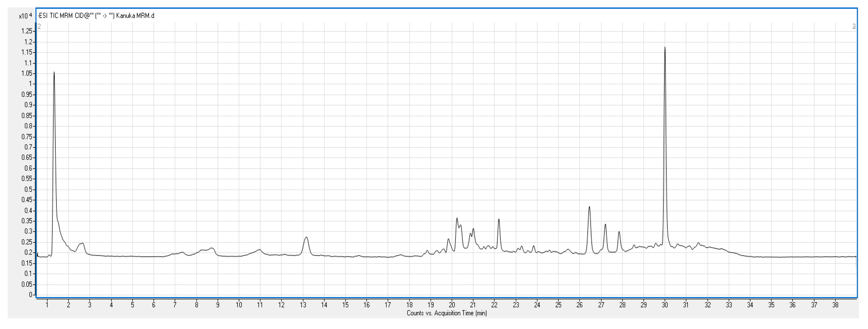Click the 38 tick label on x-axis
The width and height of the screenshot is (868, 329).
[835, 305]
